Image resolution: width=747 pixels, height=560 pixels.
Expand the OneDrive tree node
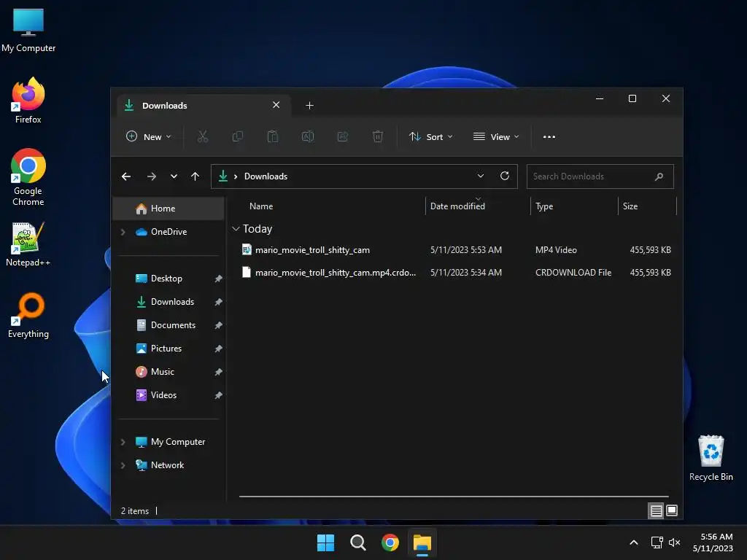pyautogui.click(x=123, y=232)
